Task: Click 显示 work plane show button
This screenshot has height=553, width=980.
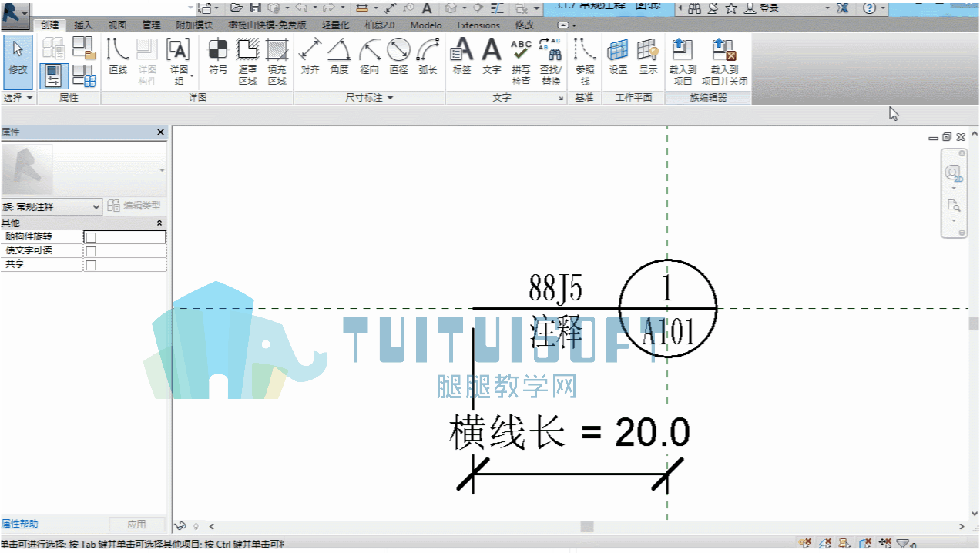Action: (x=648, y=57)
